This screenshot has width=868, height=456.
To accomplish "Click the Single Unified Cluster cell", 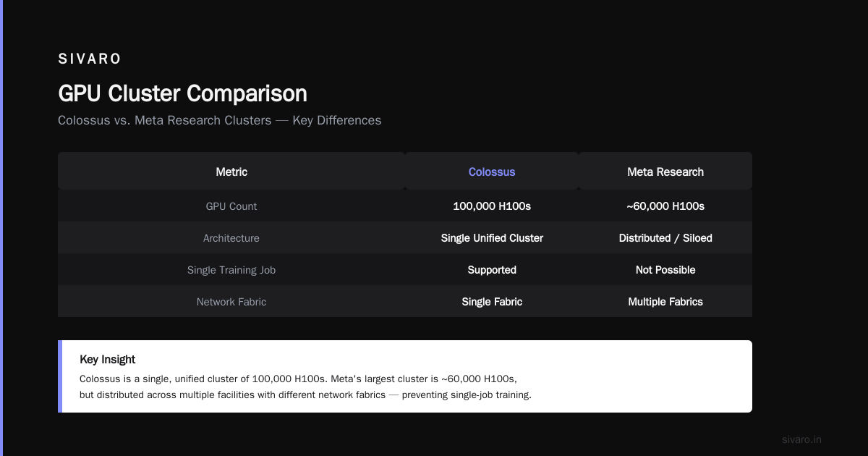I will coord(492,238).
